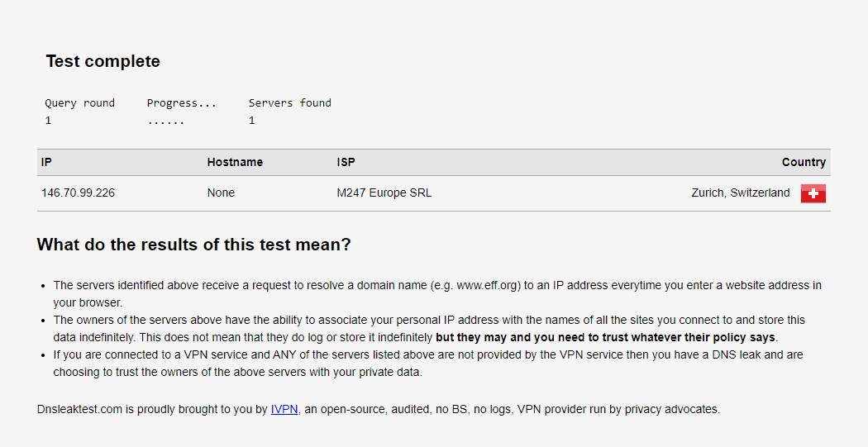Screen dimensions: 868x447
Task: Click the DNS leak bullet paragraph
Action: [x=428, y=364]
